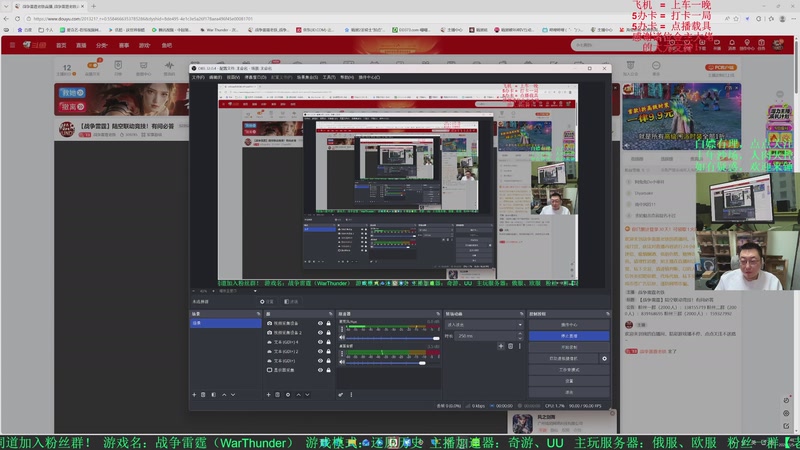The height and width of the screenshot is (450, 800).
Task: Click Start Virtual Camera button
Action: (x=564, y=359)
